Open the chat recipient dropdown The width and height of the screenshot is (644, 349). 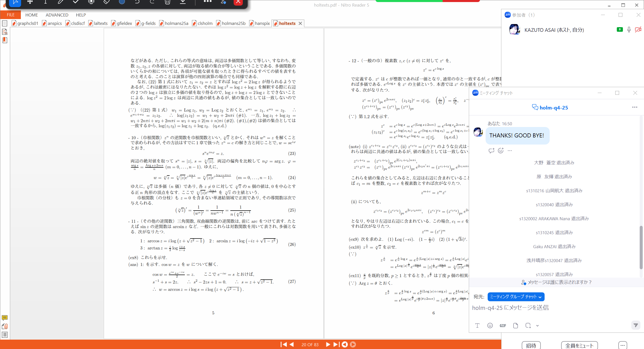point(516,297)
